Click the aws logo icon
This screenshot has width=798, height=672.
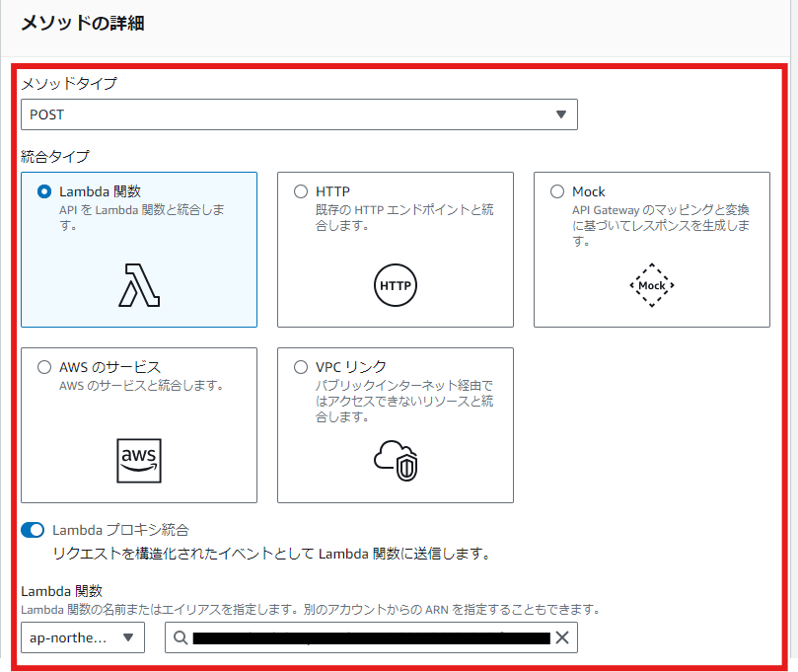coord(139,461)
